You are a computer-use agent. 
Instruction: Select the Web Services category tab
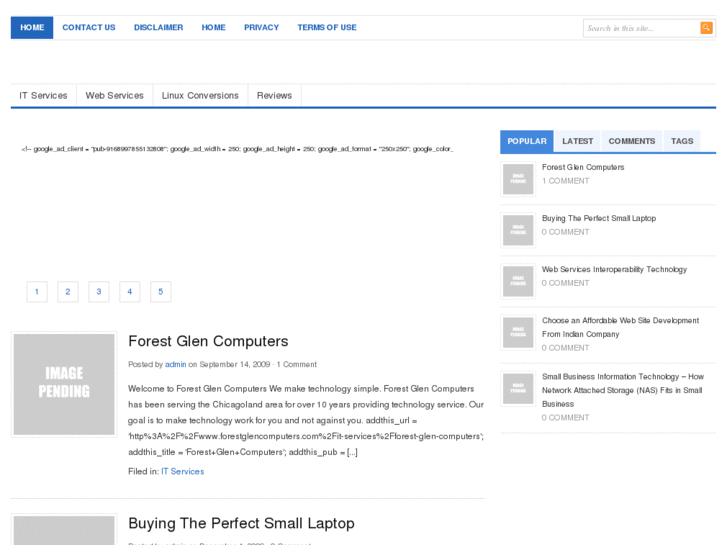pos(115,96)
